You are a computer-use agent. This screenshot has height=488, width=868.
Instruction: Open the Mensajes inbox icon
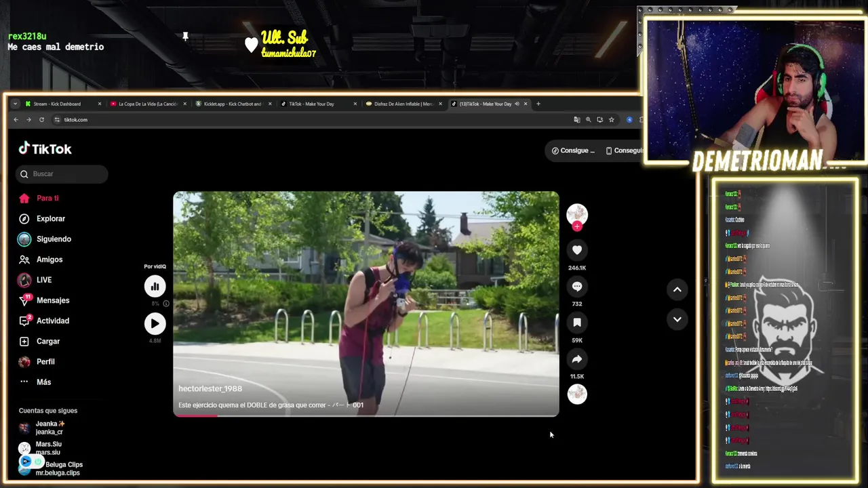[24, 300]
